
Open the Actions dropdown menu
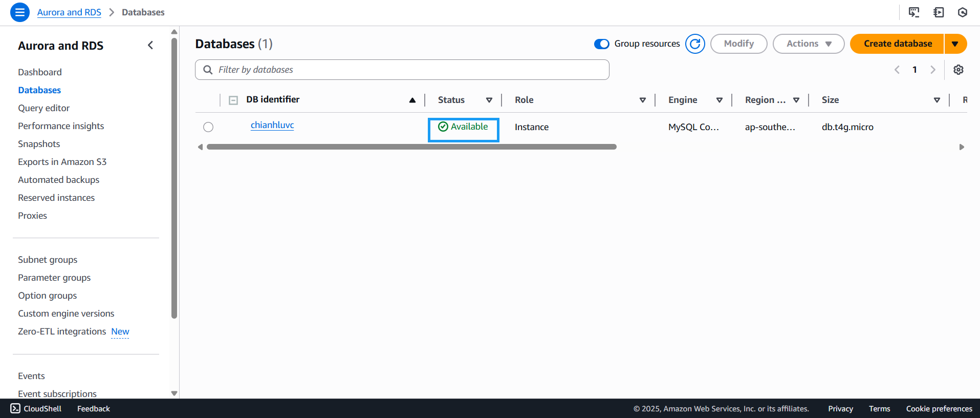tap(809, 44)
